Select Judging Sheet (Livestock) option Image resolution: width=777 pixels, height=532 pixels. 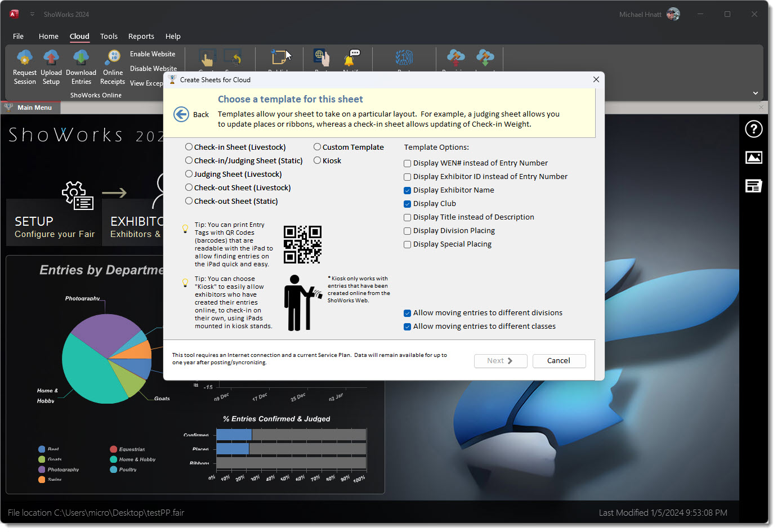(x=189, y=174)
